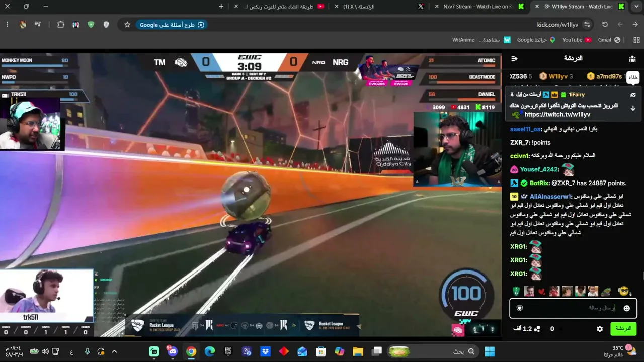Open the channel points icon below chat
This screenshot has width=644, height=362.
tap(537, 329)
